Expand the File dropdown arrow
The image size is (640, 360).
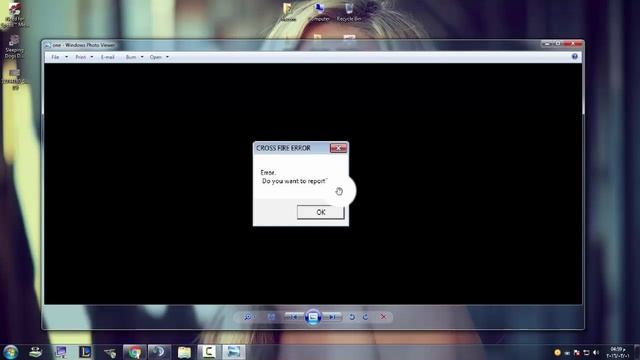[x=66, y=57]
